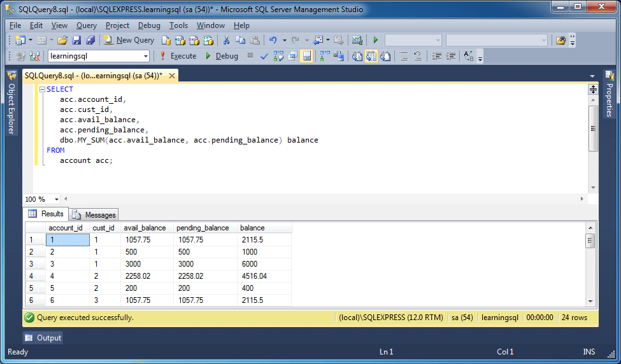Viewport: 621px width, 364px height.
Task: Toggle Include Client Statistics
Action: pos(339,56)
